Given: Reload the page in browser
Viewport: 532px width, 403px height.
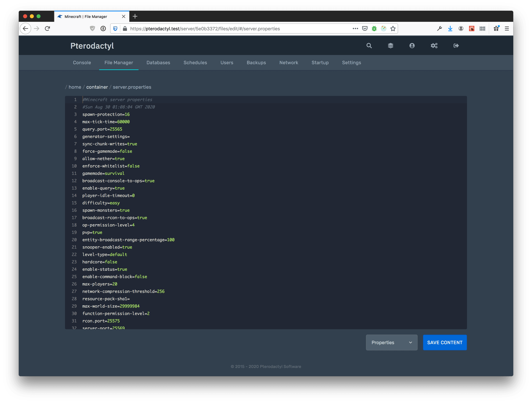Looking at the screenshot, I should (47, 29).
